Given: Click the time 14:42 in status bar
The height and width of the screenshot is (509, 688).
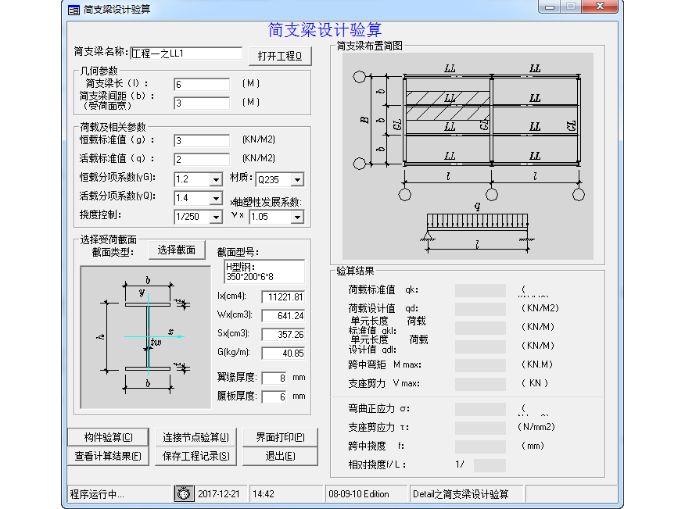Looking at the screenshot, I should pos(264,494).
